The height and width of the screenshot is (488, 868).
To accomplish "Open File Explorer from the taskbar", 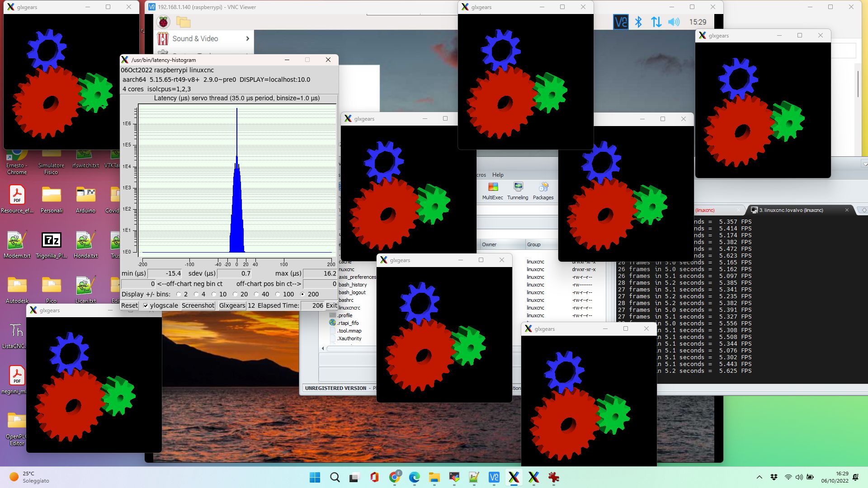I will pyautogui.click(x=434, y=477).
